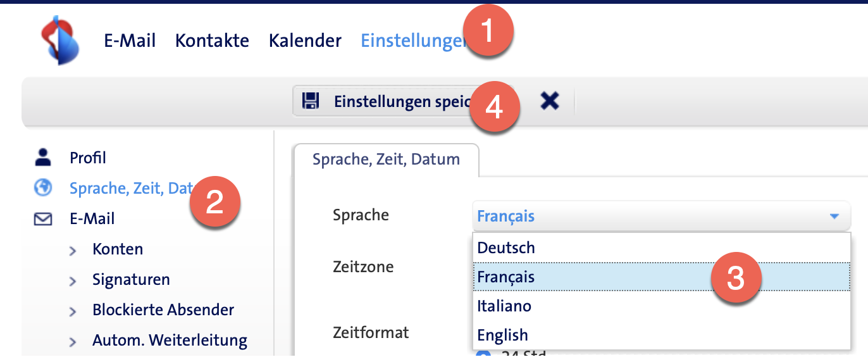Expand the Signaturen chevron
This screenshot has width=868, height=357.
click(x=73, y=281)
